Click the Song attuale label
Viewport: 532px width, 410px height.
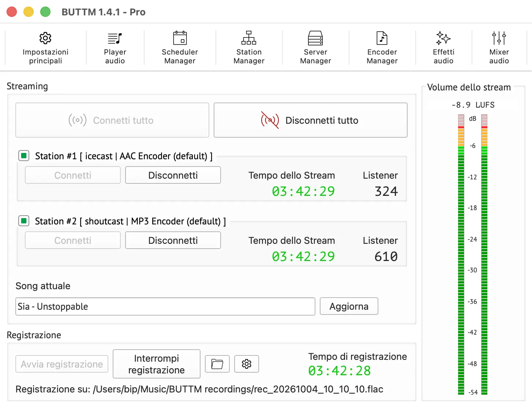[x=43, y=286]
